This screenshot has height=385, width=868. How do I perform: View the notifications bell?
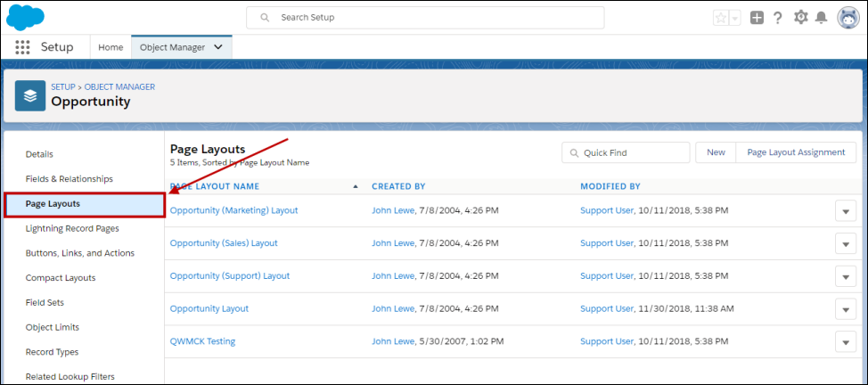(821, 18)
